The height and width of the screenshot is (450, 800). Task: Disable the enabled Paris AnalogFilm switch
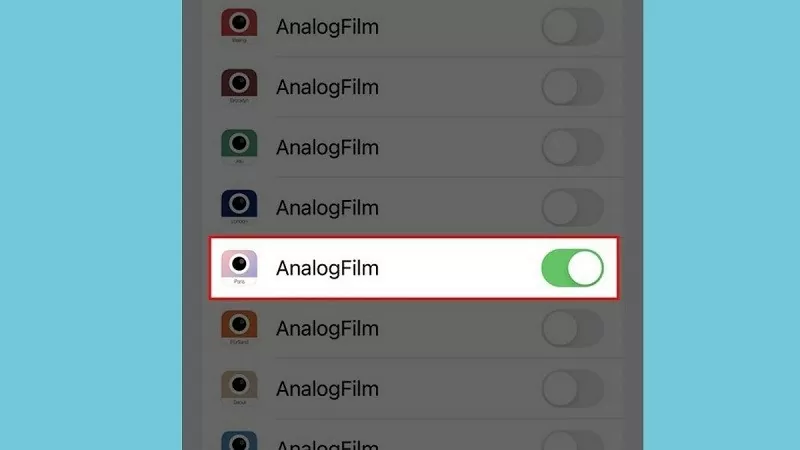tap(572, 268)
